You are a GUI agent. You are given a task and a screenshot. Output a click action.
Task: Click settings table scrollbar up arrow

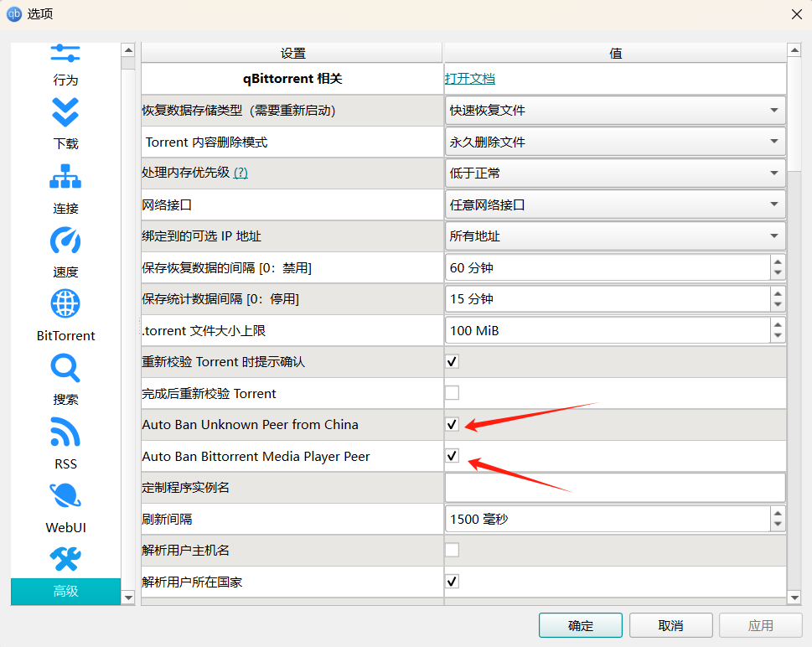pyautogui.click(x=794, y=50)
